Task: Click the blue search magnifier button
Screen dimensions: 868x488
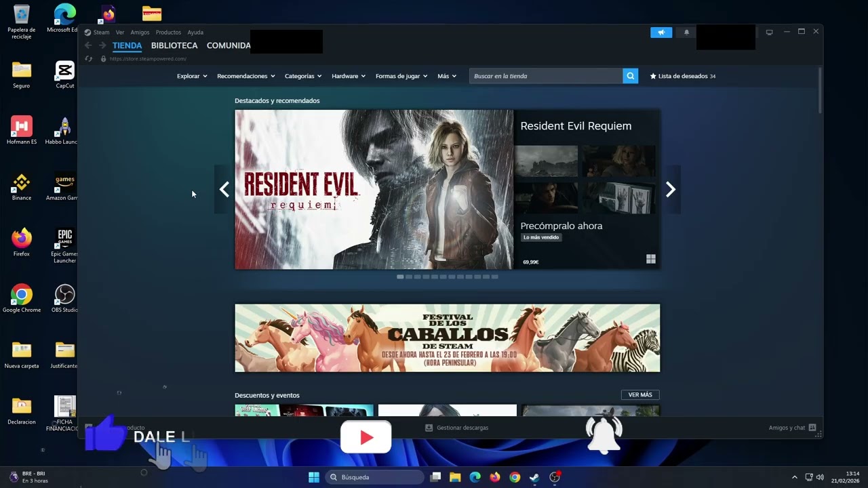Action: 631,76
